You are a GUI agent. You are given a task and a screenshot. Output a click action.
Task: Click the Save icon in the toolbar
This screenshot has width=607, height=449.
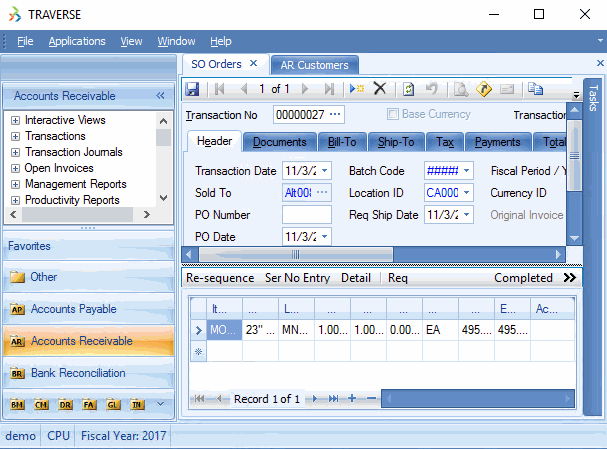(x=193, y=89)
